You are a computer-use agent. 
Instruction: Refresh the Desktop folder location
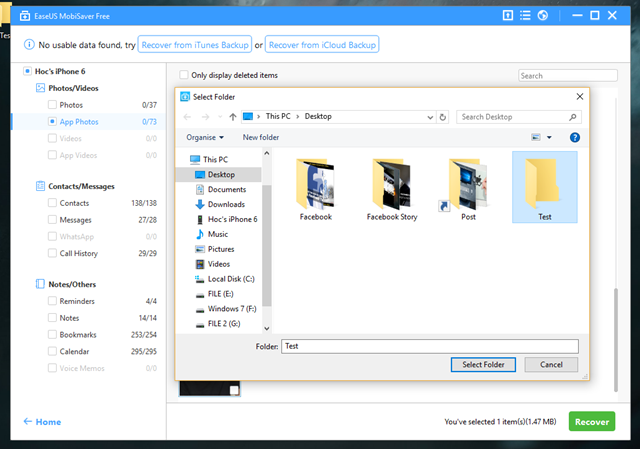[x=443, y=117]
